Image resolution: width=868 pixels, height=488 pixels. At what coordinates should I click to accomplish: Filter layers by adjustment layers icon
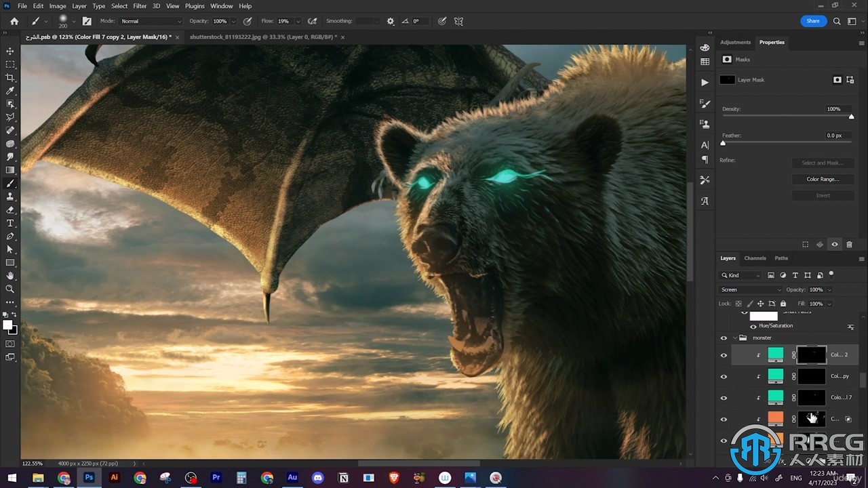point(783,275)
